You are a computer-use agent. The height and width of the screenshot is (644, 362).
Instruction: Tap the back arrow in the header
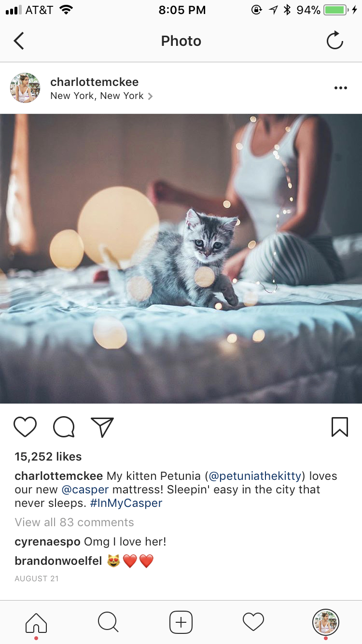19,41
